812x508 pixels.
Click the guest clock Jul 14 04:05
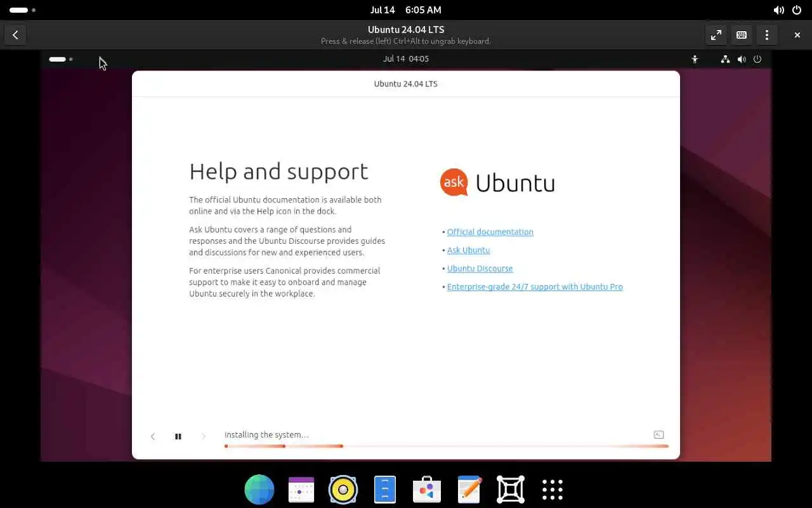(x=406, y=58)
